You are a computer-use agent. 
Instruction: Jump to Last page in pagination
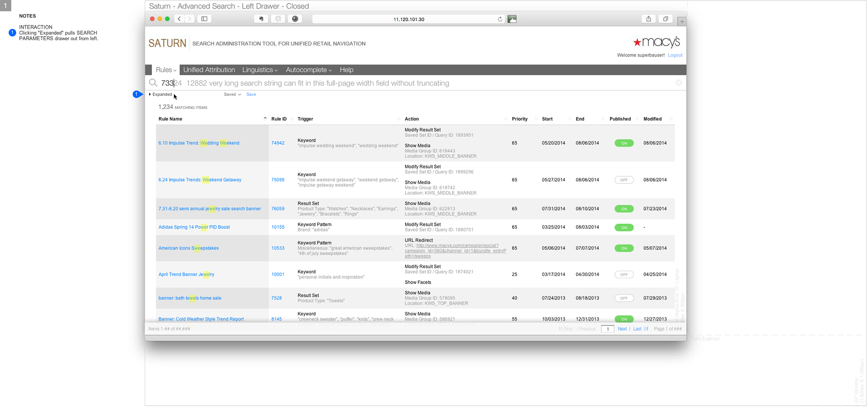pyautogui.click(x=640, y=329)
